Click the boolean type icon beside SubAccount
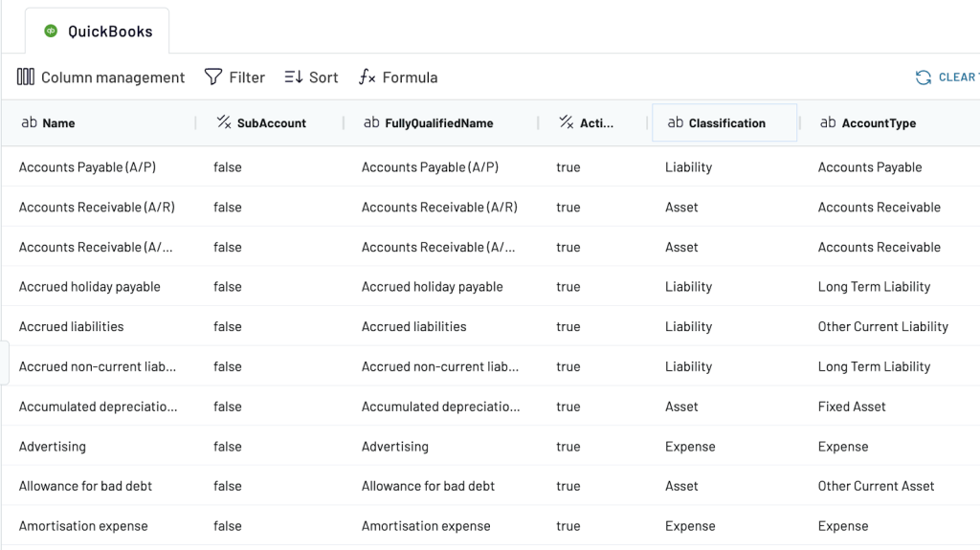980x550 pixels. coord(224,122)
